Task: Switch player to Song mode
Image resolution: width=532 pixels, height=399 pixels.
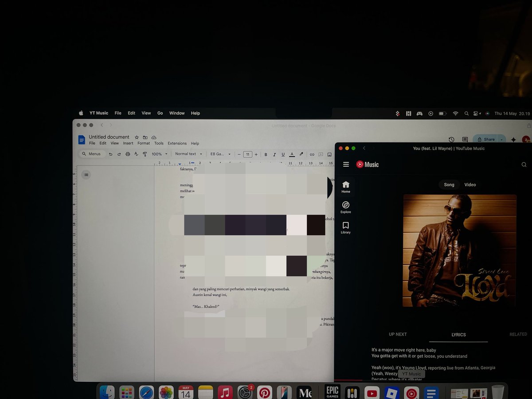Action: pyautogui.click(x=449, y=185)
